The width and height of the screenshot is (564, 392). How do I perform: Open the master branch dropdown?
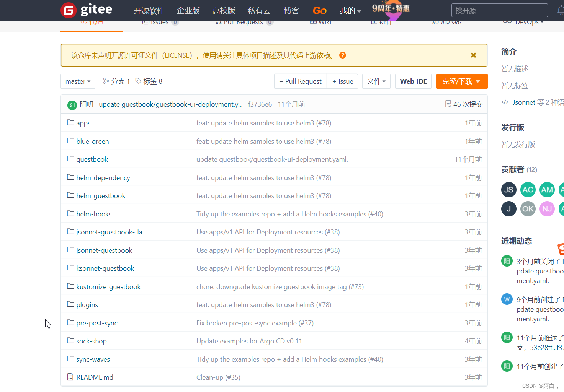pos(78,81)
